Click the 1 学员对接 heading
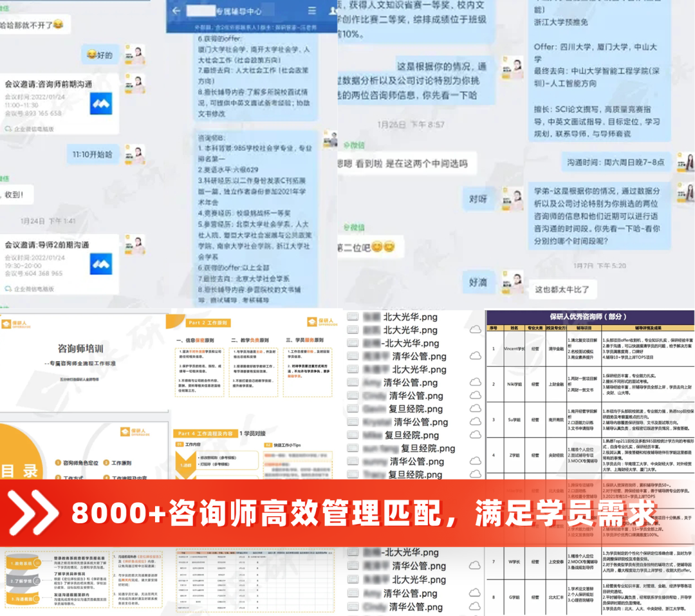This screenshot has height=616, width=695. pos(253,433)
